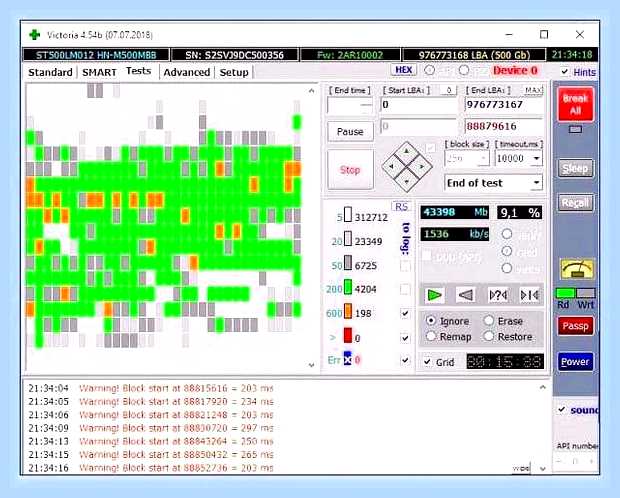620x498 pixels.
Task: Click the red Break All button
Action: 576,104
